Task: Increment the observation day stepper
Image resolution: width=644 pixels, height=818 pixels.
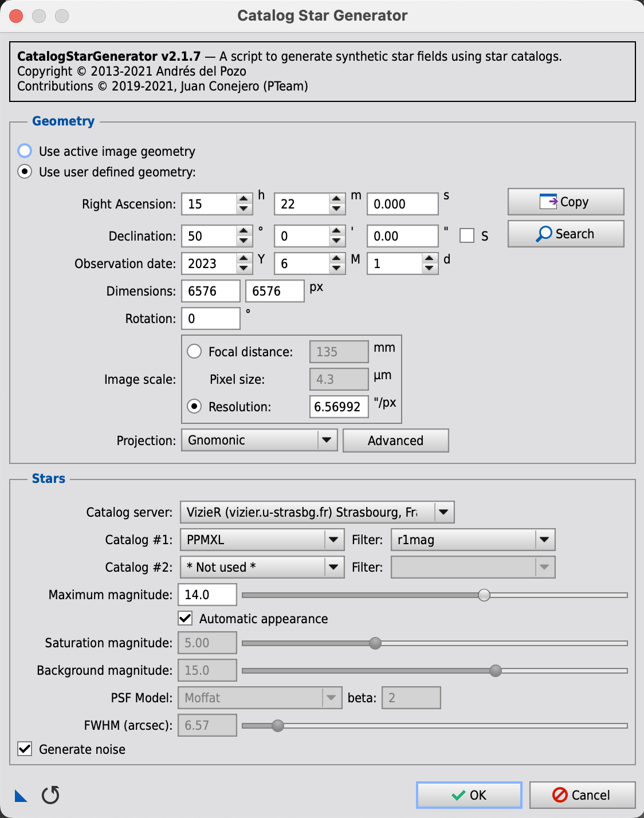Action: point(430,259)
